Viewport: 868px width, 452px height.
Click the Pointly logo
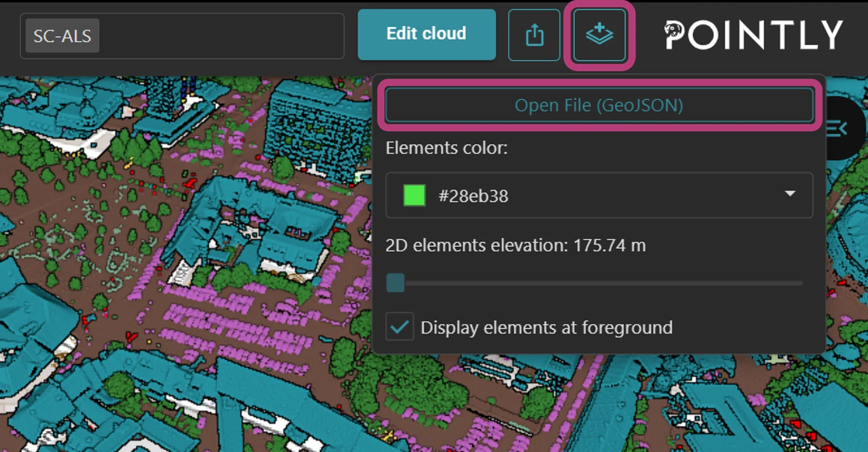point(754,35)
